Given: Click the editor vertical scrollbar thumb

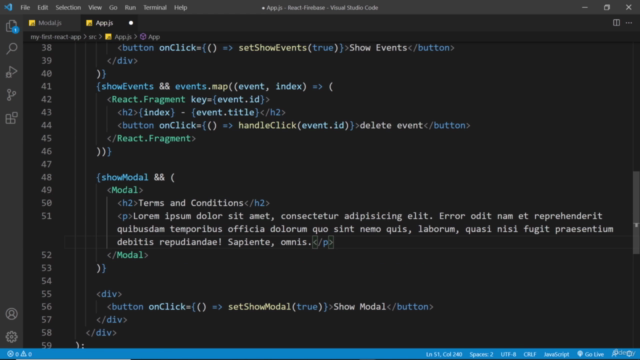Looking at the screenshot, I should [x=636, y=212].
